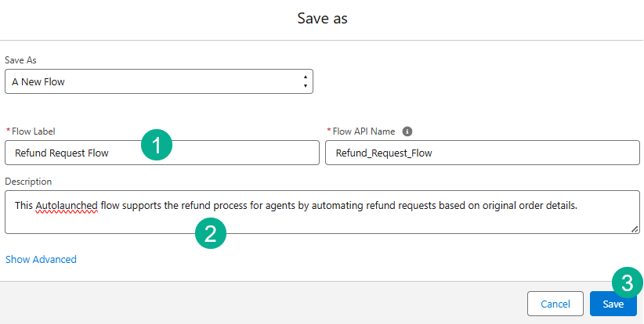Click the Description field label
The image size is (644, 324).
[x=28, y=182]
